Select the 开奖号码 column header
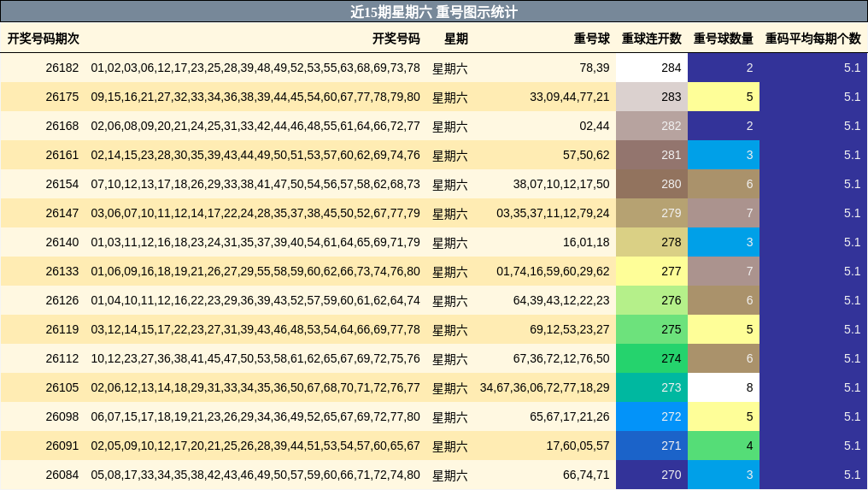The image size is (868, 490). click(x=396, y=38)
